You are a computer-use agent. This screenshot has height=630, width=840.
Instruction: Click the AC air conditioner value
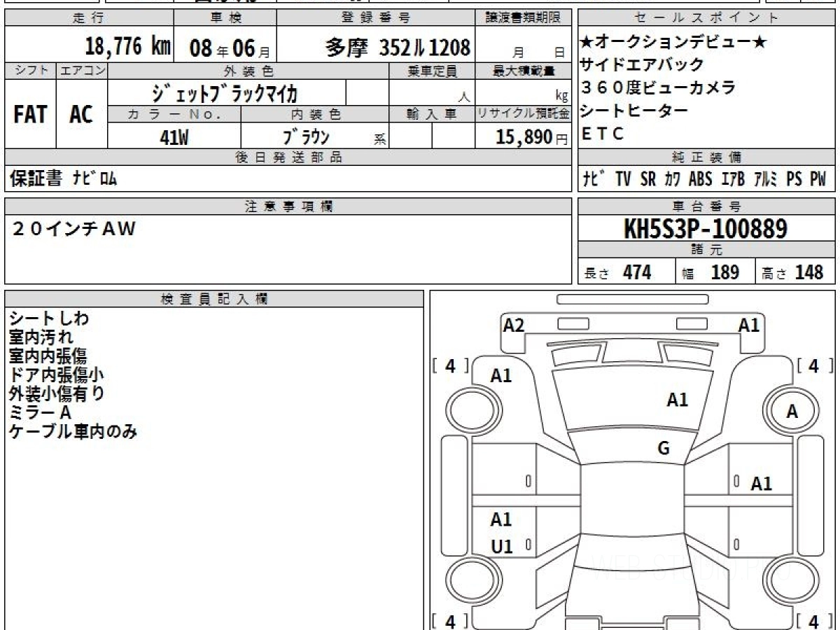[x=81, y=115]
